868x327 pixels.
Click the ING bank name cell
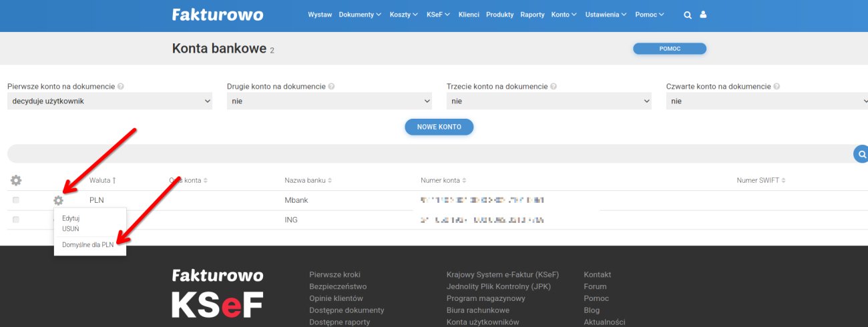tap(291, 220)
